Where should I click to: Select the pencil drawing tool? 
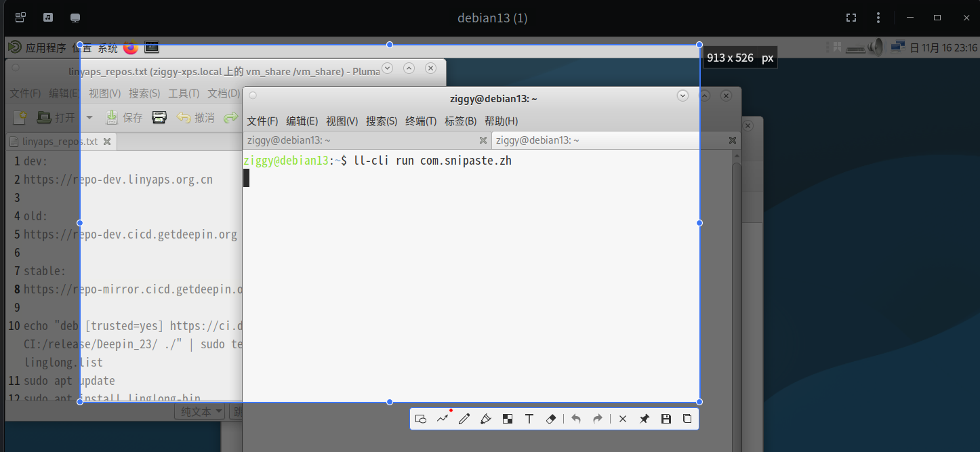pyautogui.click(x=464, y=419)
